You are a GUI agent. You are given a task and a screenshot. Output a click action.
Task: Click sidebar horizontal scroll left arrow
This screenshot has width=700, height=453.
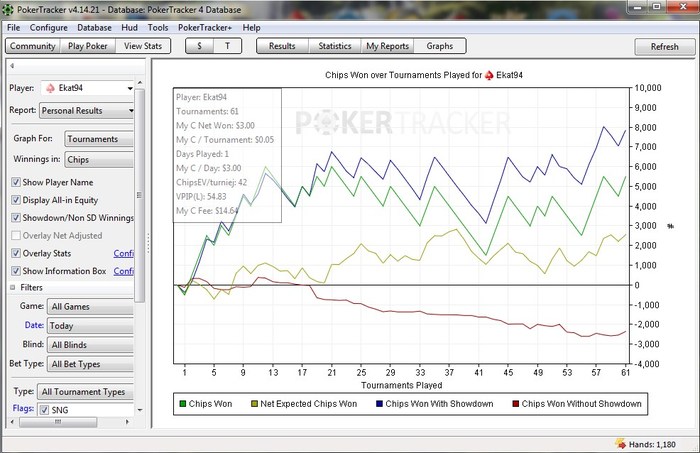(x=12, y=422)
